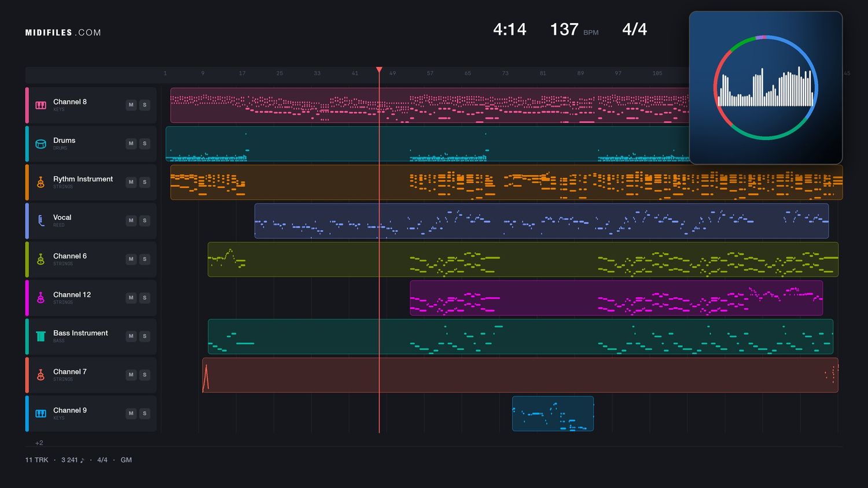868x488 pixels.
Task: Mute the Drums track
Action: point(131,143)
